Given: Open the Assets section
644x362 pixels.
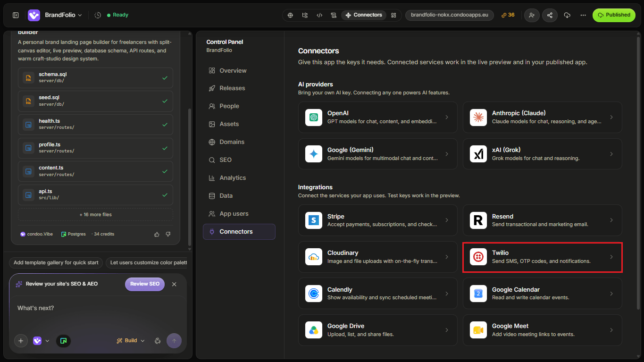Looking at the screenshot, I should (239, 124).
